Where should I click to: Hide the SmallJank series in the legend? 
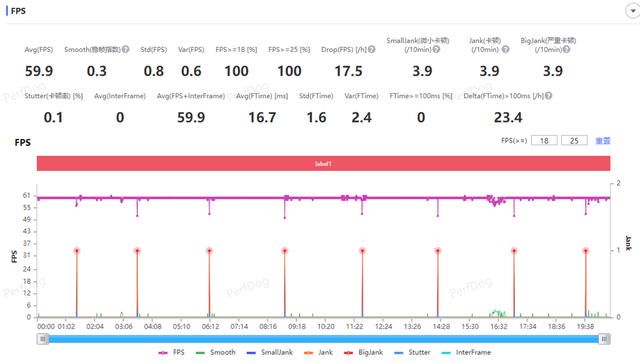click(x=270, y=352)
